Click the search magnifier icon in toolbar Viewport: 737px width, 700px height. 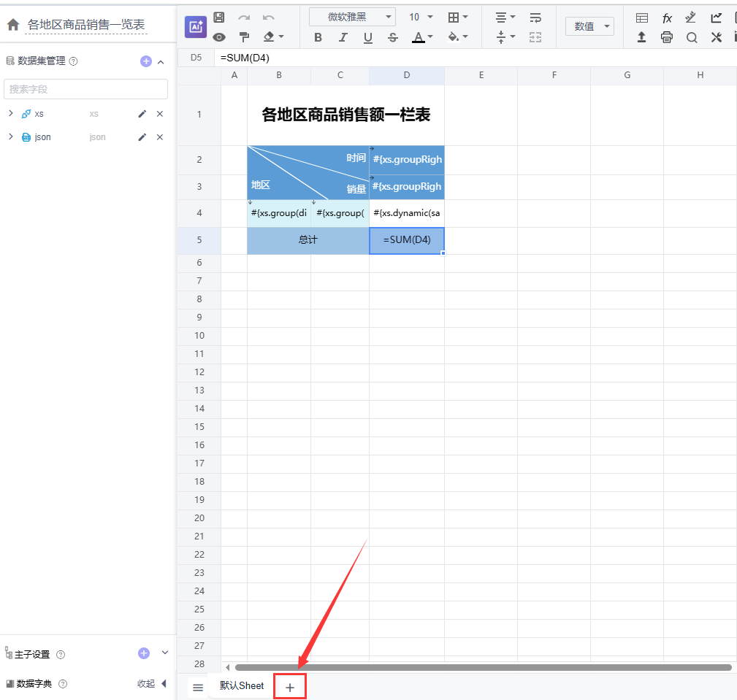coord(691,37)
